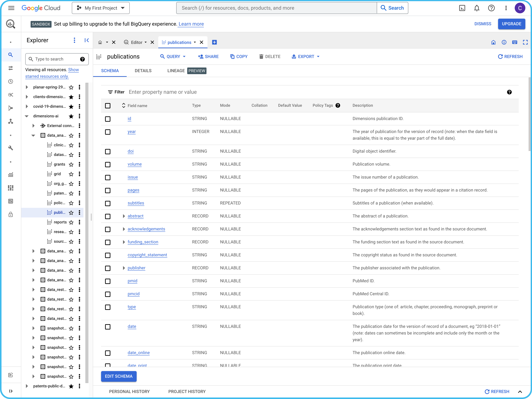Tick the checkbox for year field

108,132
